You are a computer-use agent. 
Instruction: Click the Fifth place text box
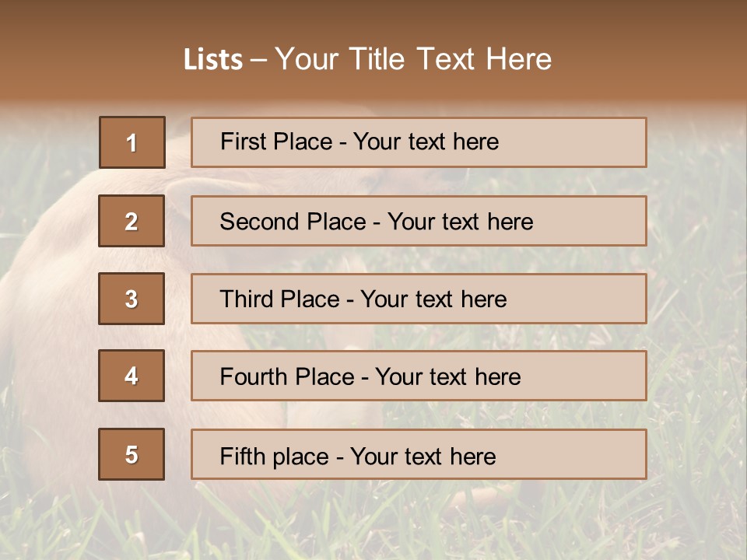pos(419,454)
